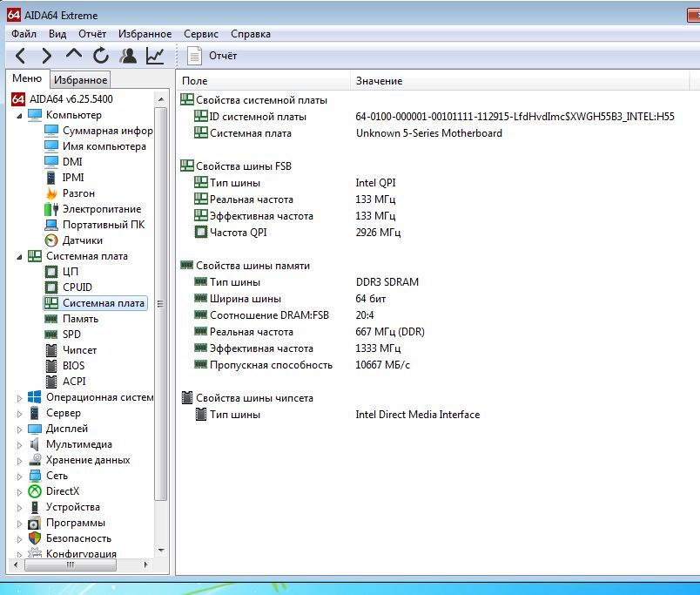Expand the Операционная система node
The image size is (700, 595).
20,397
